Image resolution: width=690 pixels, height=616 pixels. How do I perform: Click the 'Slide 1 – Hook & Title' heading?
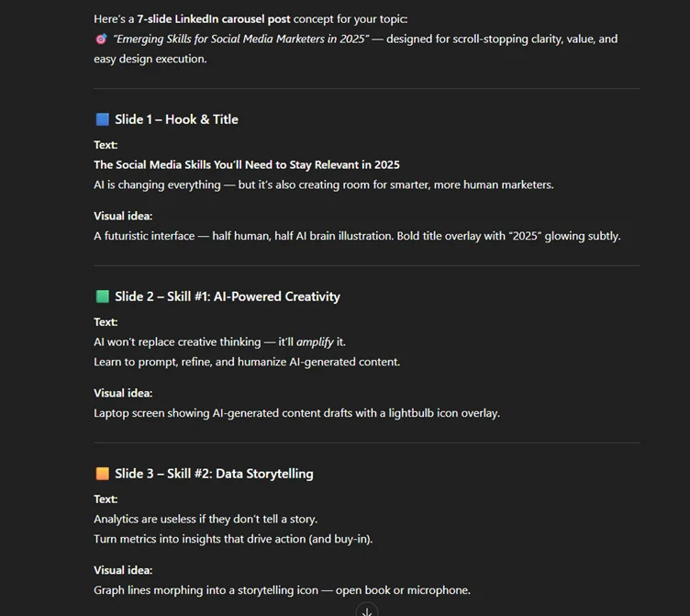click(x=176, y=119)
